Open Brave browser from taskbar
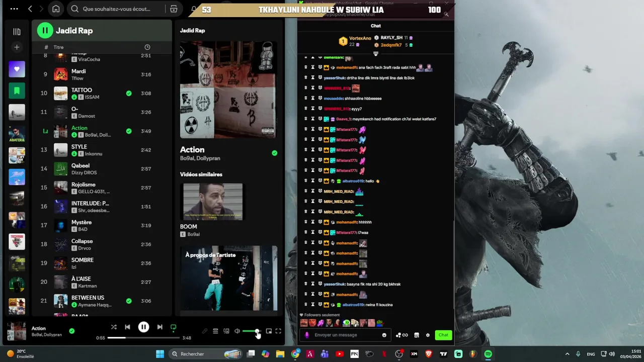The width and height of the screenshot is (644, 362). click(x=429, y=354)
